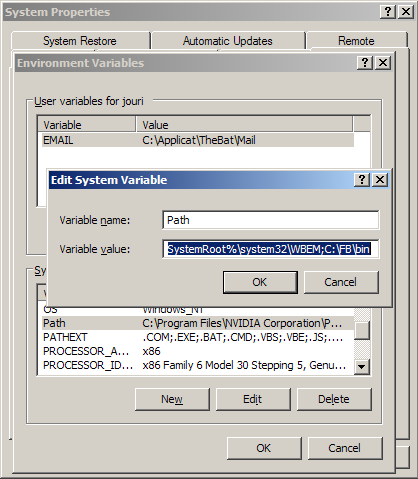
Task: Cancel the Edit System Variable dialog
Action: tap(341, 282)
